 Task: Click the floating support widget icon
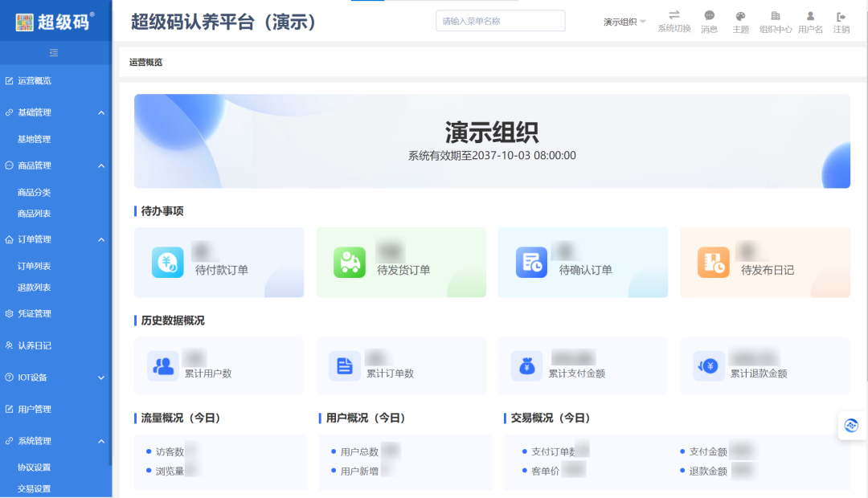point(852,425)
